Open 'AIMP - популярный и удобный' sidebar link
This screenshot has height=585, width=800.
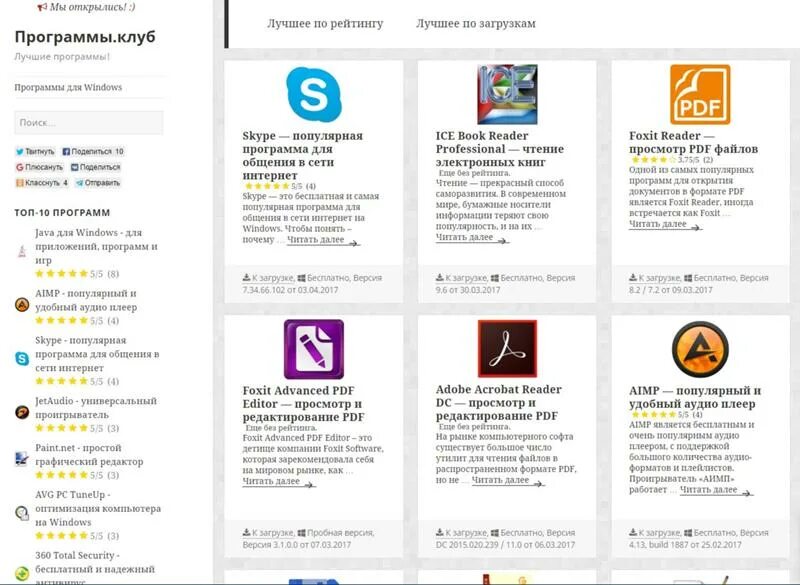click(86, 300)
